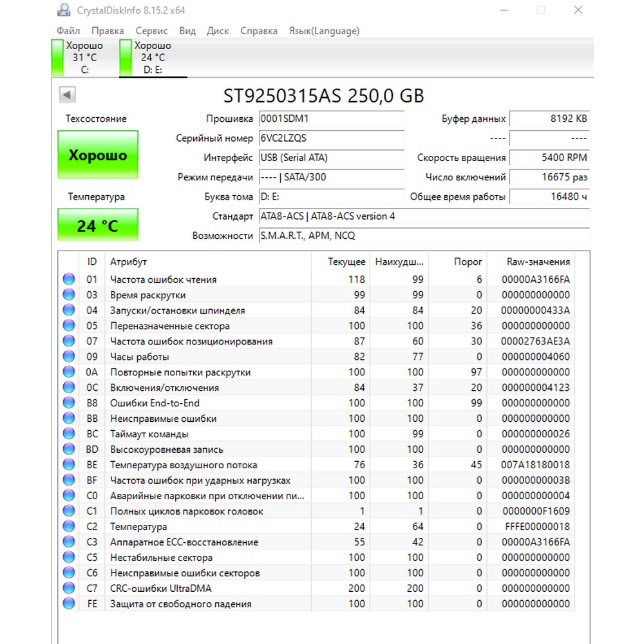Close the CrystalDiskInfo window
This screenshot has width=644, height=644.
pos(578,10)
